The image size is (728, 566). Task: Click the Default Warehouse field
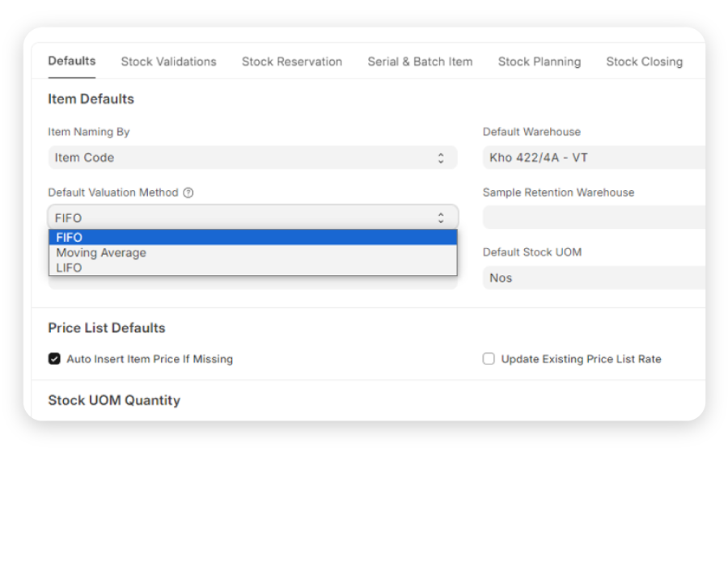594,158
